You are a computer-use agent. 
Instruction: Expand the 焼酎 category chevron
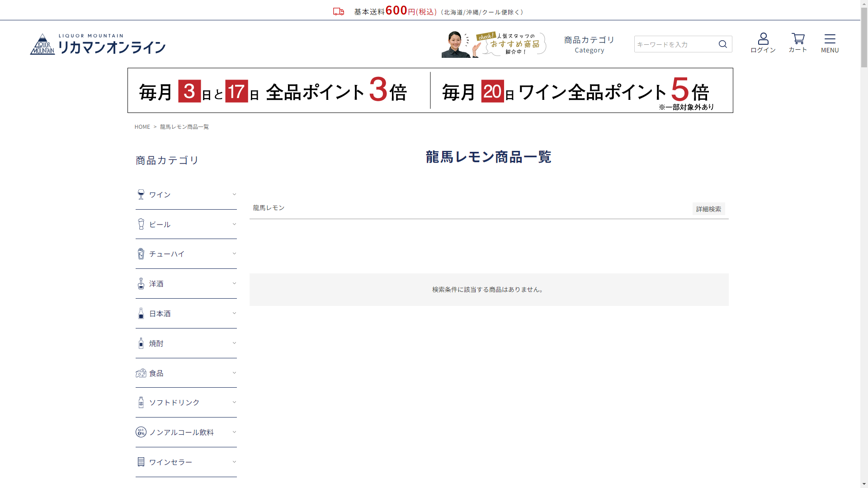pos(234,343)
